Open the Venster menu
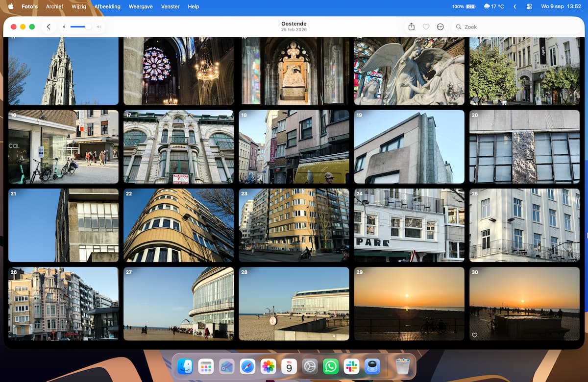This screenshot has width=588, height=382. [x=170, y=7]
